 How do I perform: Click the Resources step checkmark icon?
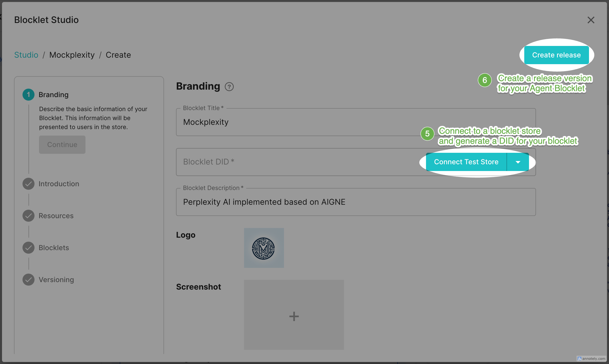pyautogui.click(x=28, y=216)
